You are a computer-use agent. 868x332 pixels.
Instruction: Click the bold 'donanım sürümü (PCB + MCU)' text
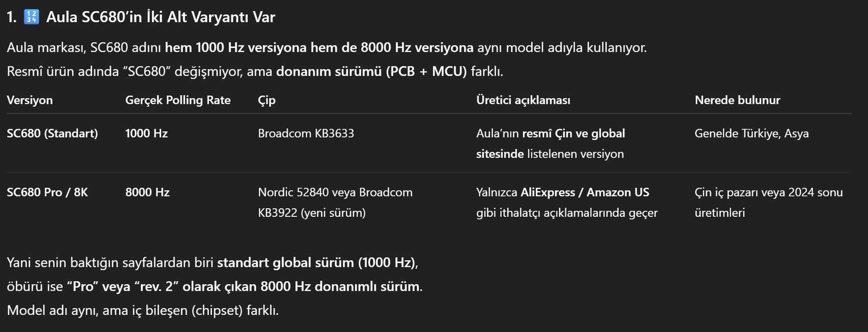[371, 71]
